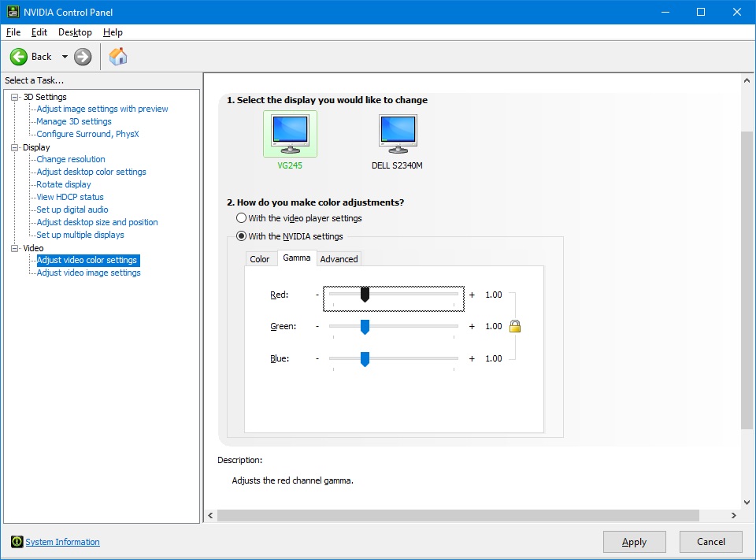Viewport: 756px width, 560px height.
Task: Select With the video player settings
Action: coord(242,218)
